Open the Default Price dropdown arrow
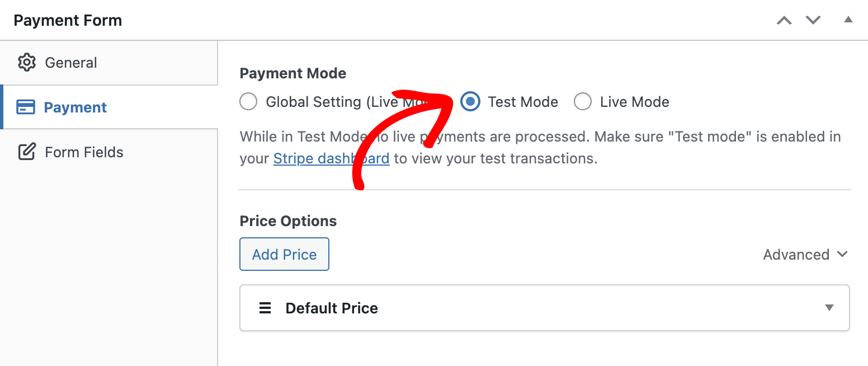Screen dimensions: 868x366 829,307
